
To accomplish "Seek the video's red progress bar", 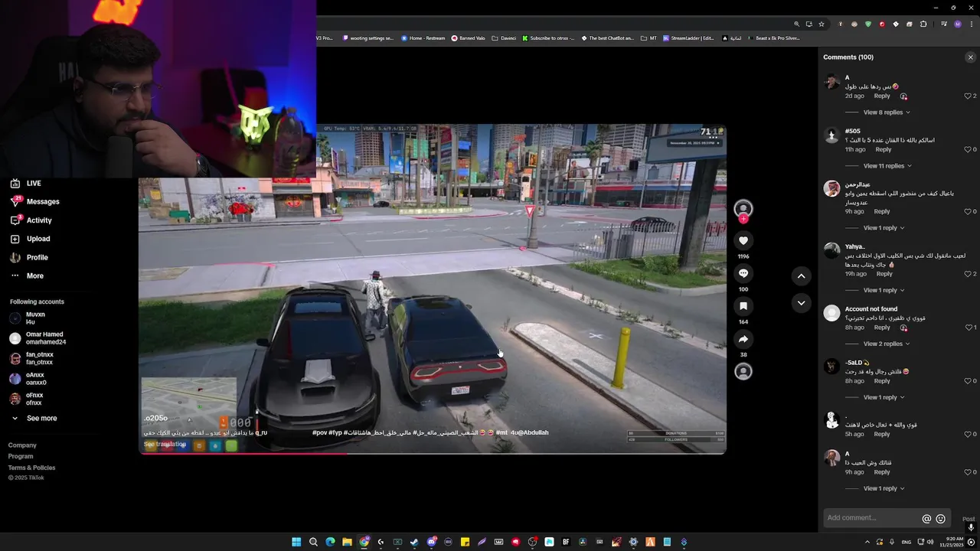I will tap(433, 453).
